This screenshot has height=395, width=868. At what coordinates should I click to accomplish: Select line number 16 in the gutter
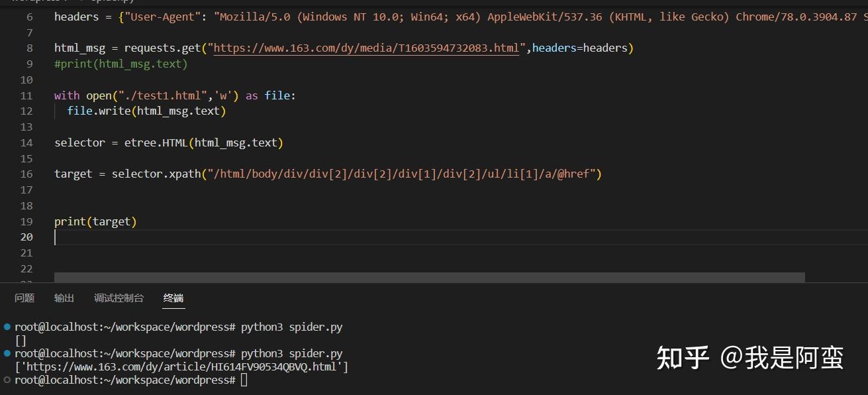pyautogui.click(x=26, y=174)
